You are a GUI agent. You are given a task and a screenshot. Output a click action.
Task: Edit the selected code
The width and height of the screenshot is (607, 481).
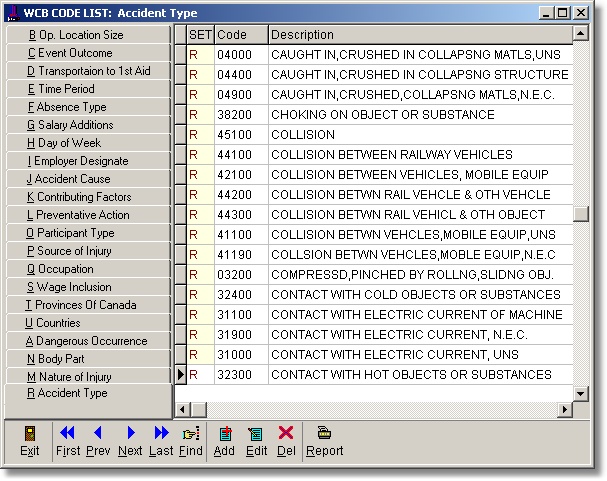point(256,442)
